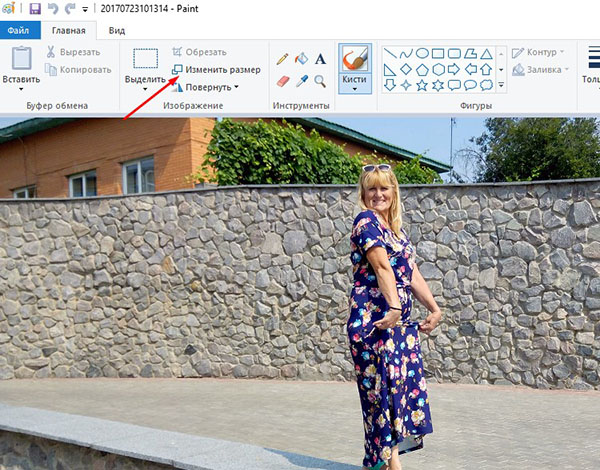Open the Quick Access Toolbar customize menu
The height and width of the screenshot is (470, 600).
pyautogui.click(x=85, y=10)
